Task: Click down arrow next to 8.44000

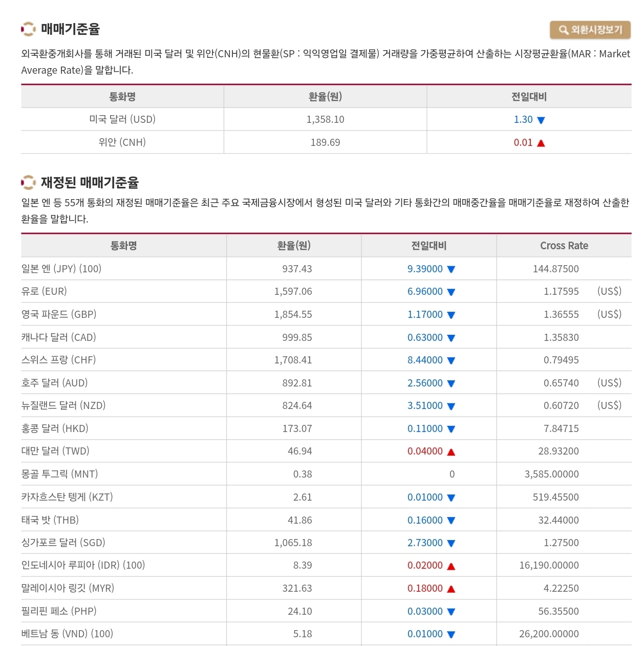Action: [451, 360]
